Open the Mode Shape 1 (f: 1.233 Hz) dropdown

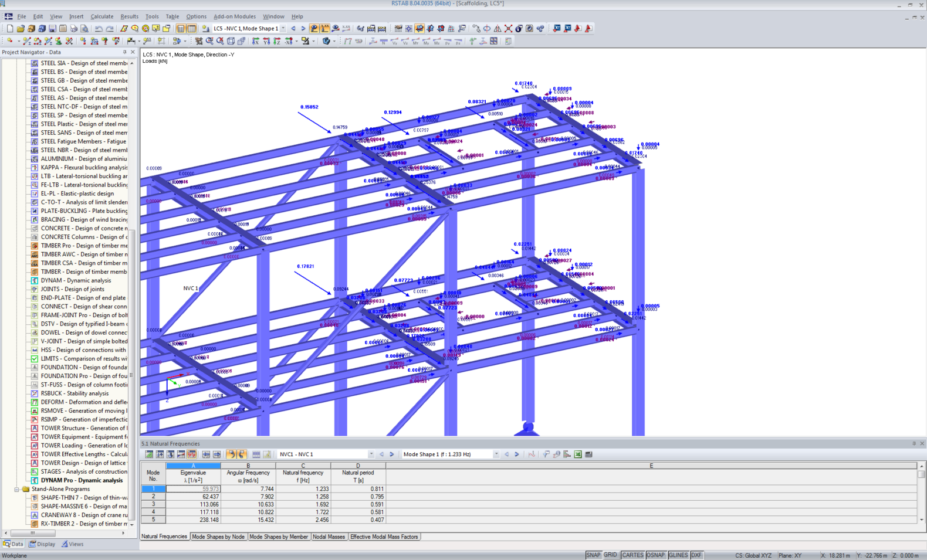(496, 454)
